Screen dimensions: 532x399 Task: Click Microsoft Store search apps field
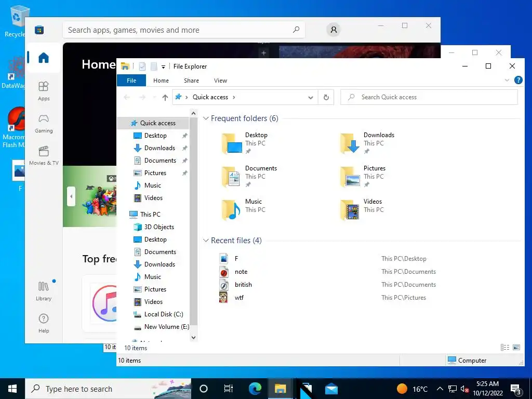pyautogui.click(x=183, y=30)
